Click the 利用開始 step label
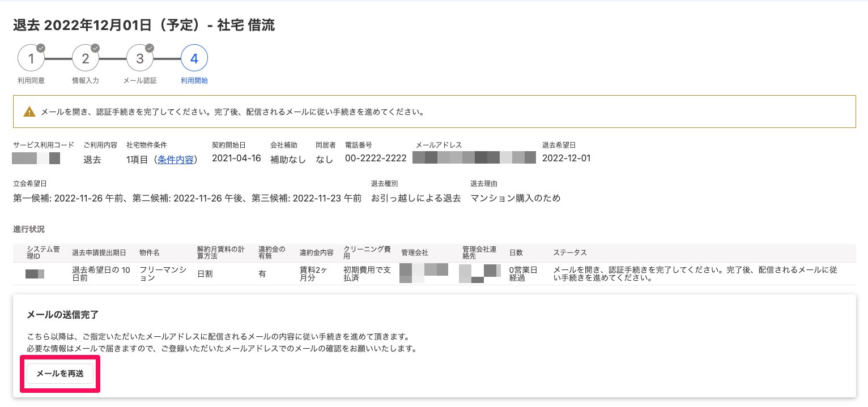Screen dimensions: 868x407 [x=194, y=80]
